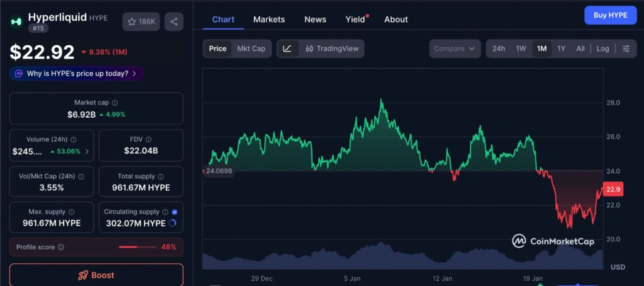Click the share icon button

(x=174, y=22)
